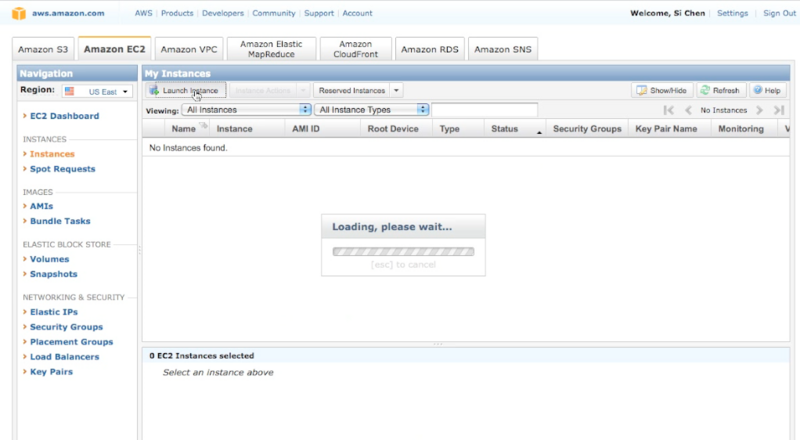800x440 pixels.
Task: Switch to the Amazon EC2 tab
Action: [114, 49]
